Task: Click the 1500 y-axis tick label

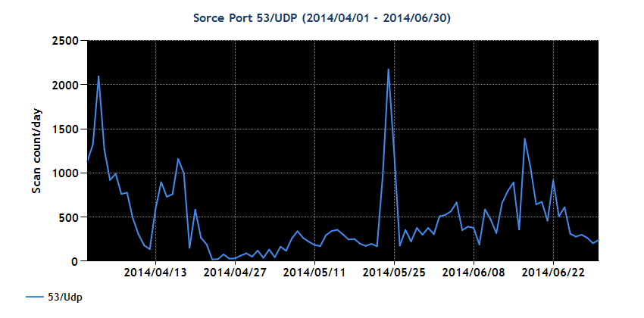Action: [65, 129]
